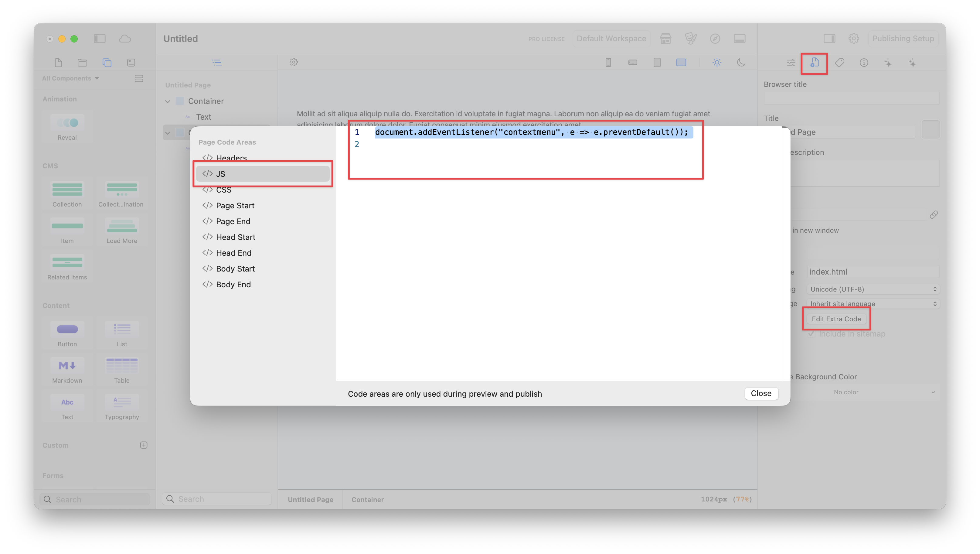Viewport: 980px width, 554px height.
Task: Click the cloud sync icon
Action: (x=125, y=39)
